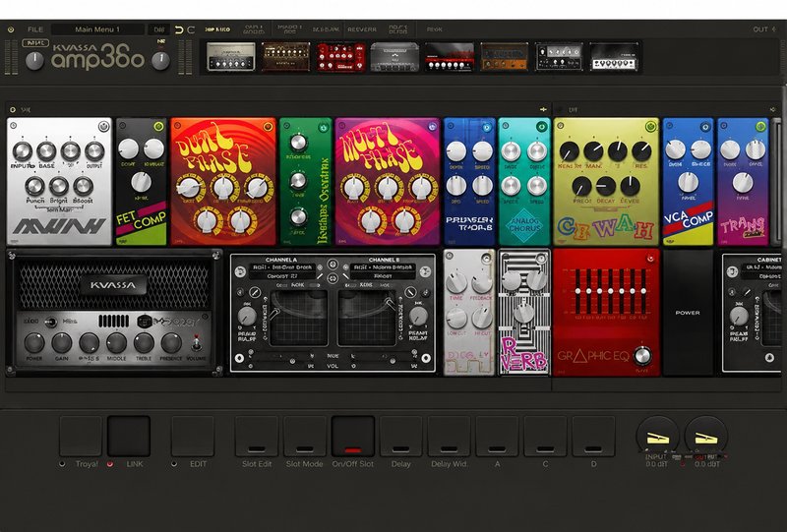This screenshot has height=532, width=787.
Task: Click the footswitch labeled A
Action: click(x=498, y=437)
